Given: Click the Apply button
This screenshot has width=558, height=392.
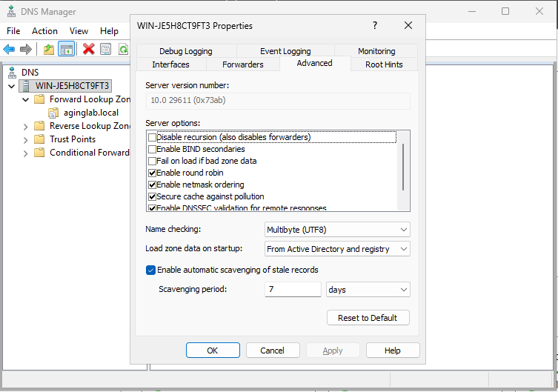Looking at the screenshot, I should [333, 351].
